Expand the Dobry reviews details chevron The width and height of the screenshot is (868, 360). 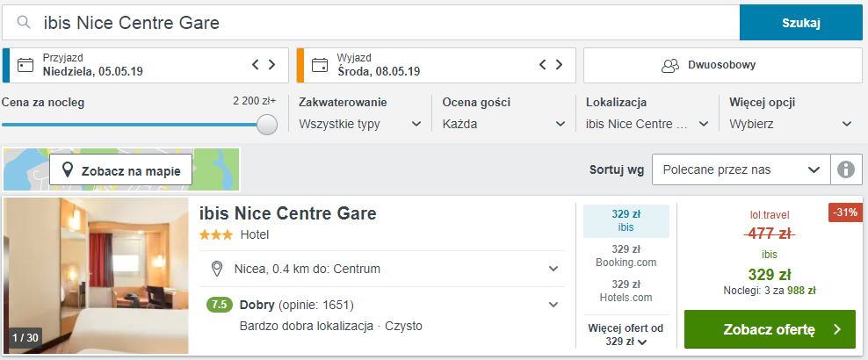tap(553, 305)
